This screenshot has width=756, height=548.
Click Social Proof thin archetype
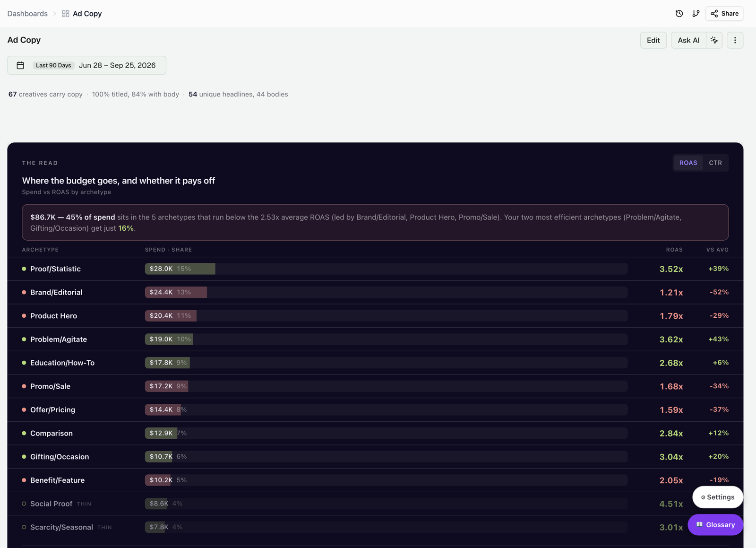[51, 504]
